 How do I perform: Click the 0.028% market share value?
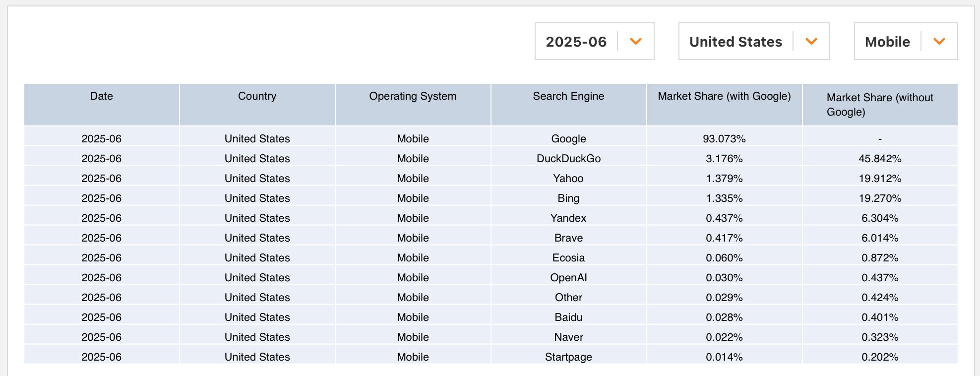coord(724,317)
